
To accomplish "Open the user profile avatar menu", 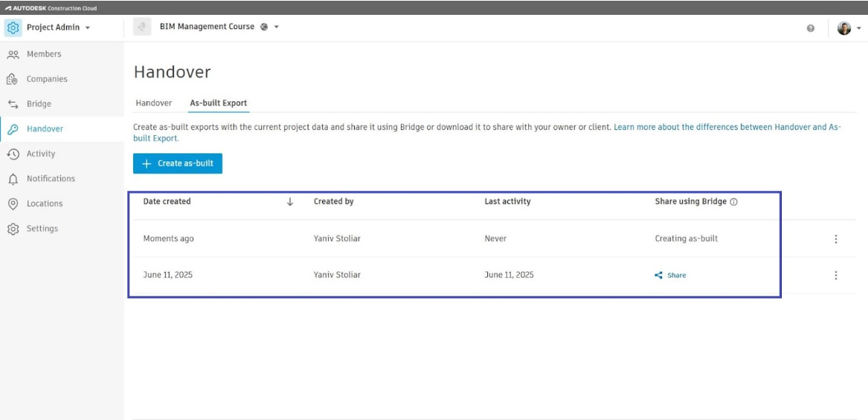I will 848,28.
